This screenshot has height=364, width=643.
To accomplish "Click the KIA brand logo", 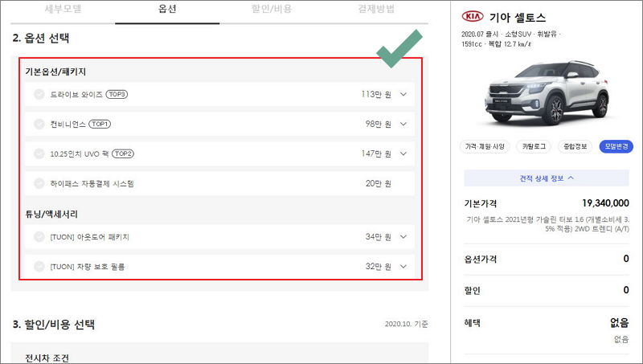I will pos(473,16).
